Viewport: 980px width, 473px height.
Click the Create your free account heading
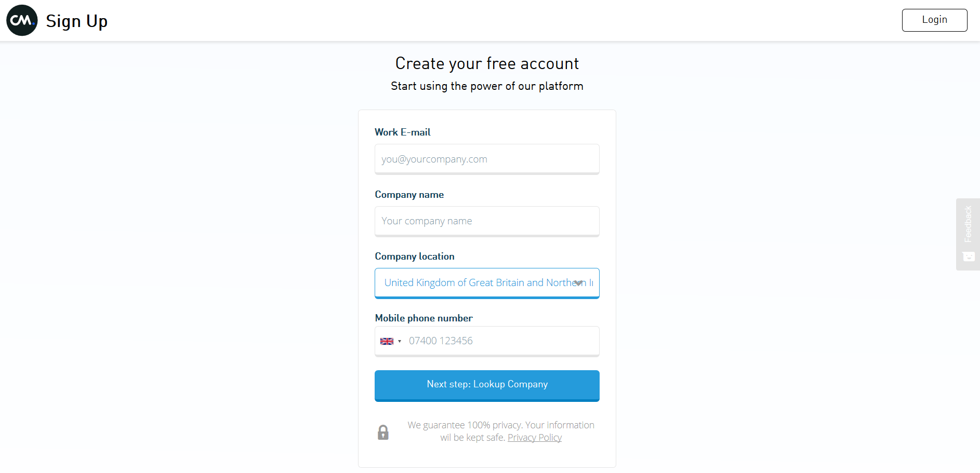487,63
